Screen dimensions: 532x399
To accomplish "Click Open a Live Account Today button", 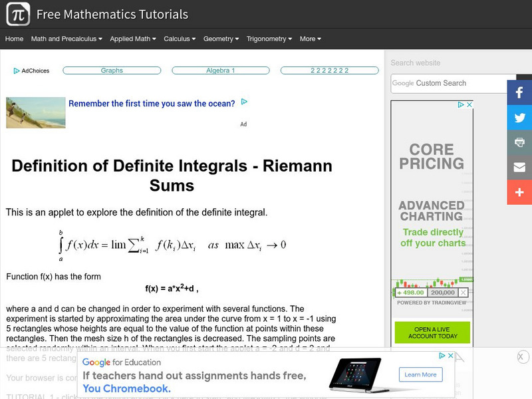I will tap(433, 332).
